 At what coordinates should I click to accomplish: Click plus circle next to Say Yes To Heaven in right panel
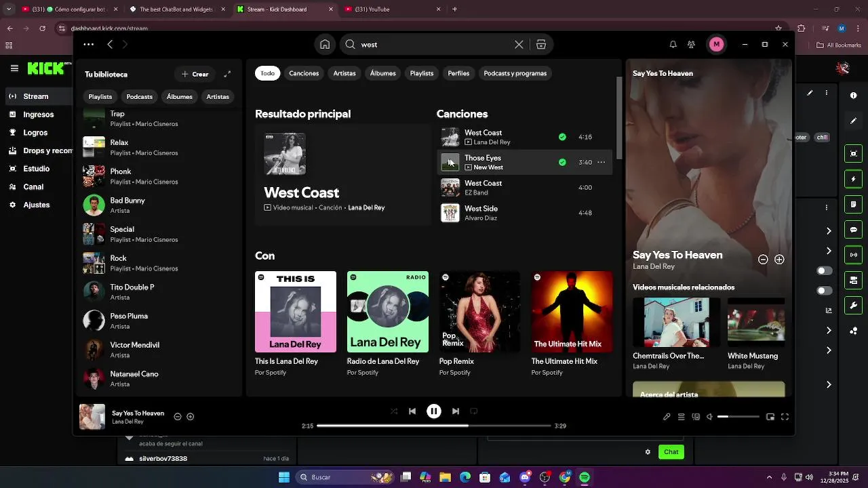coord(779,260)
